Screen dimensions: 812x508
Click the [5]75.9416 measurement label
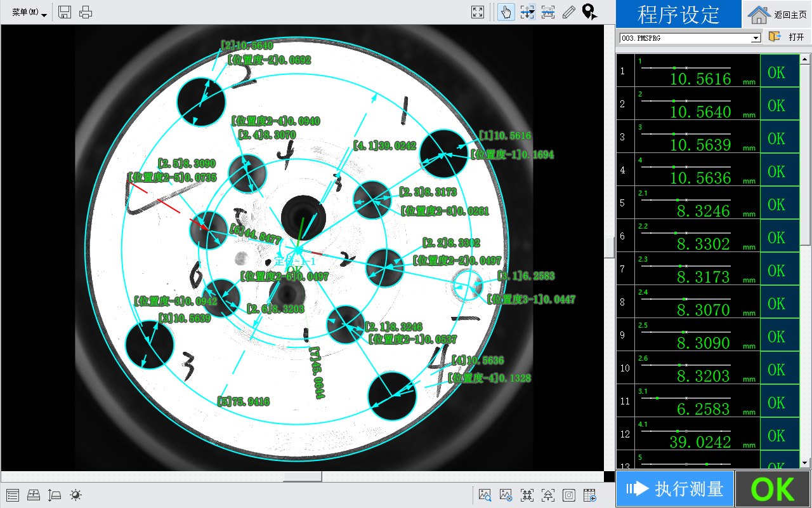[243, 402]
